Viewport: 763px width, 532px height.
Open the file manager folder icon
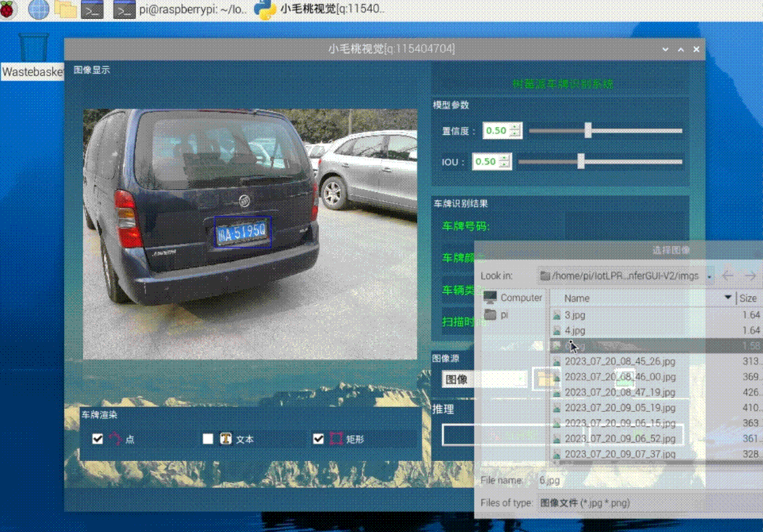point(65,9)
